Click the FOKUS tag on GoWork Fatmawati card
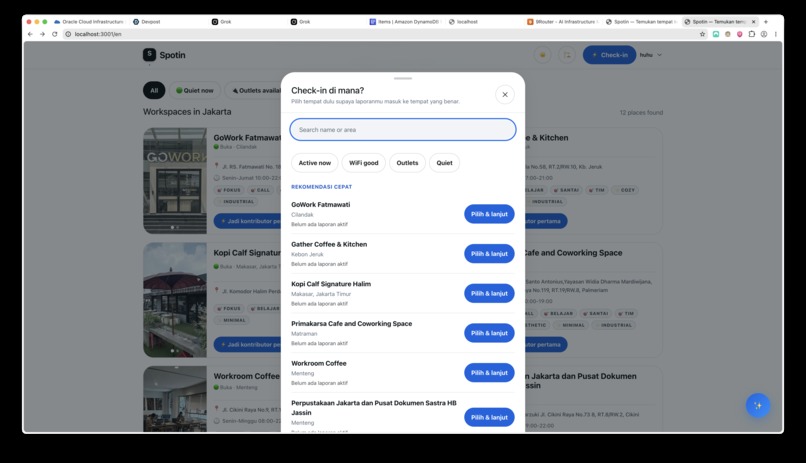Image resolution: width=806 pixels, height=463 pixels. [229, 190]
